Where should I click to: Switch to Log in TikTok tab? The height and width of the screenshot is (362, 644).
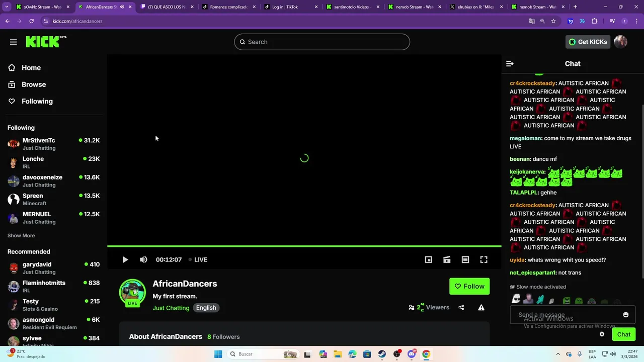[291, 7]
